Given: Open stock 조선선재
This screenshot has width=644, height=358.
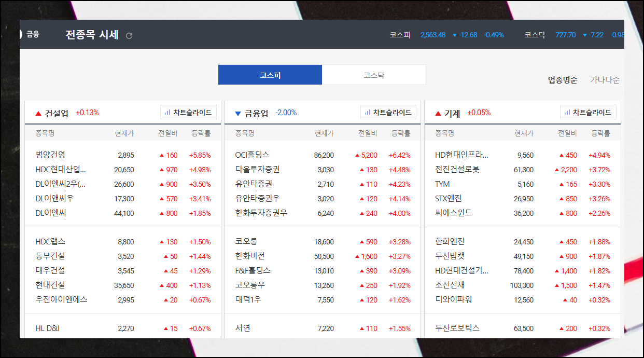Looking at the screenshot, I should click(450, 285).
